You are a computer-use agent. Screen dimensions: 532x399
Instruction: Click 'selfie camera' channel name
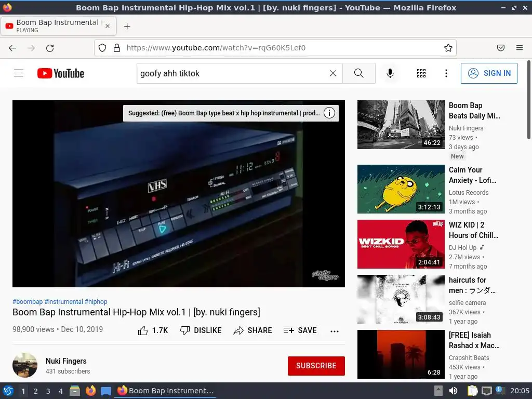click(467, 303)
